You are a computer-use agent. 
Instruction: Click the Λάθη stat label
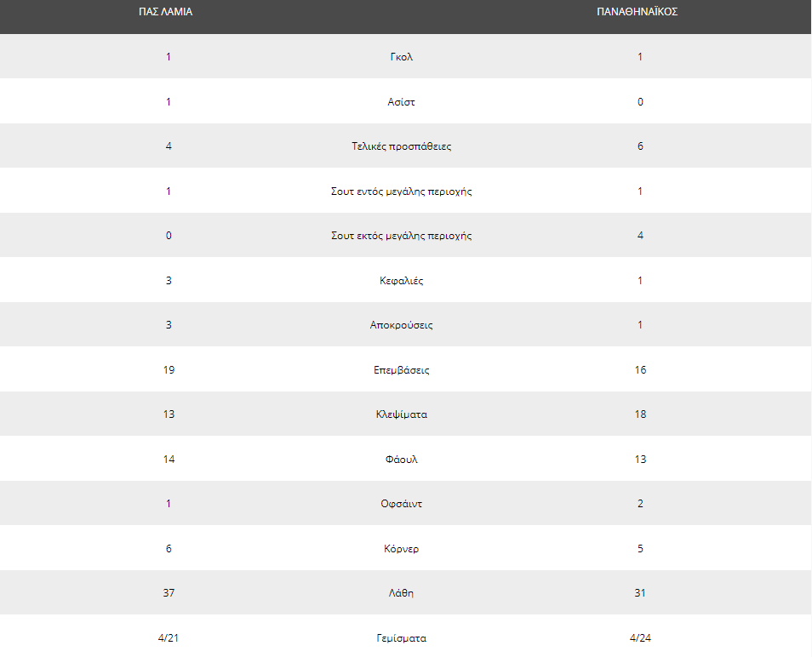402,593
